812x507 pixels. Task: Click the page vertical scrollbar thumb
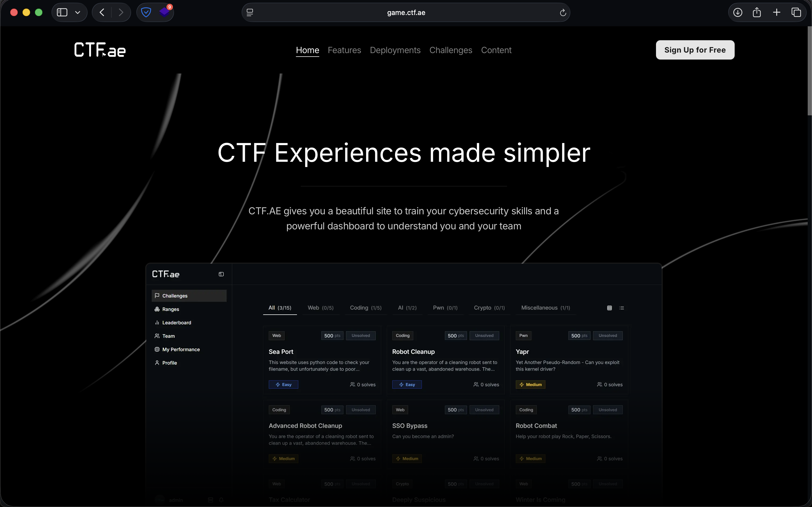pos(809,70)
